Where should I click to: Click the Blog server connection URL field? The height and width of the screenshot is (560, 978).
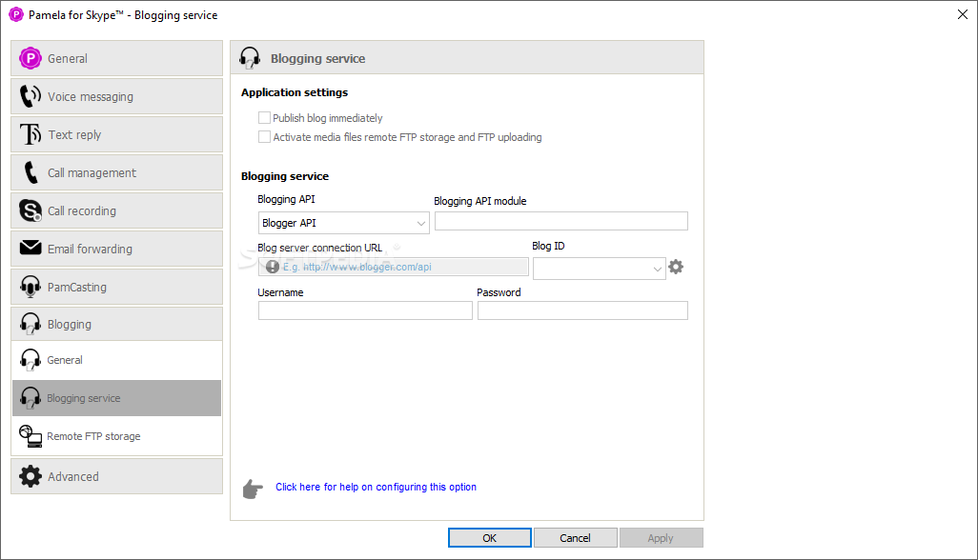pos(394,267)
